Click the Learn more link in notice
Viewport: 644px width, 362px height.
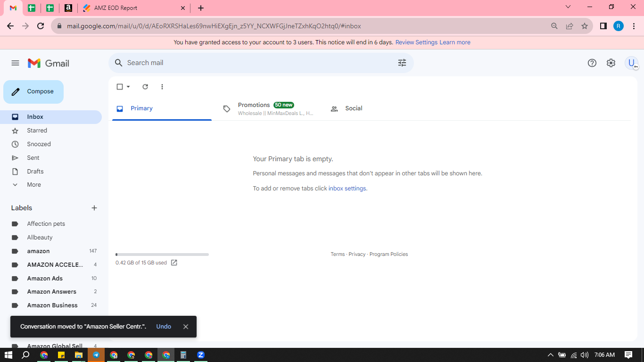click(x=455, y=42)
